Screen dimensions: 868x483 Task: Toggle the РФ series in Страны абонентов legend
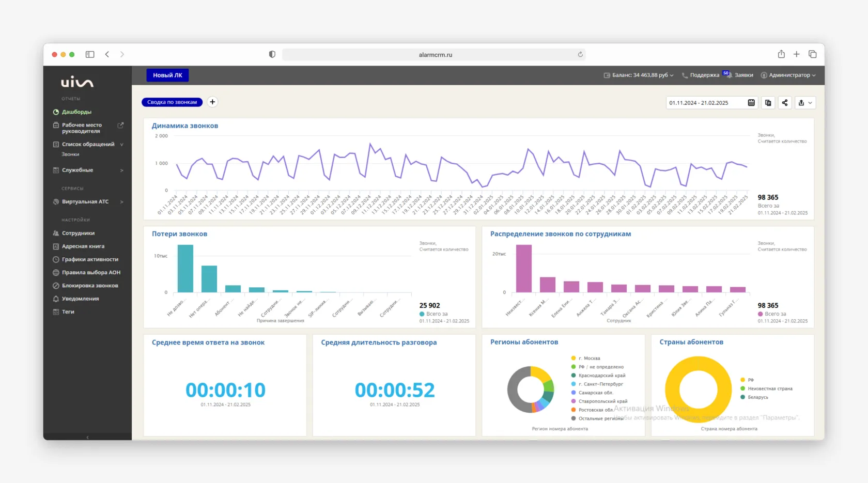746,380
